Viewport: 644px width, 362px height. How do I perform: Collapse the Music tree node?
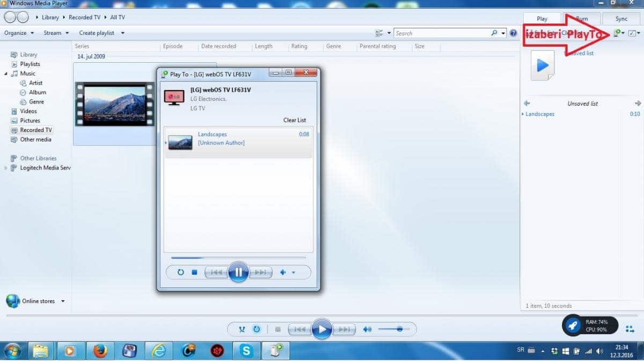(6, 73)
